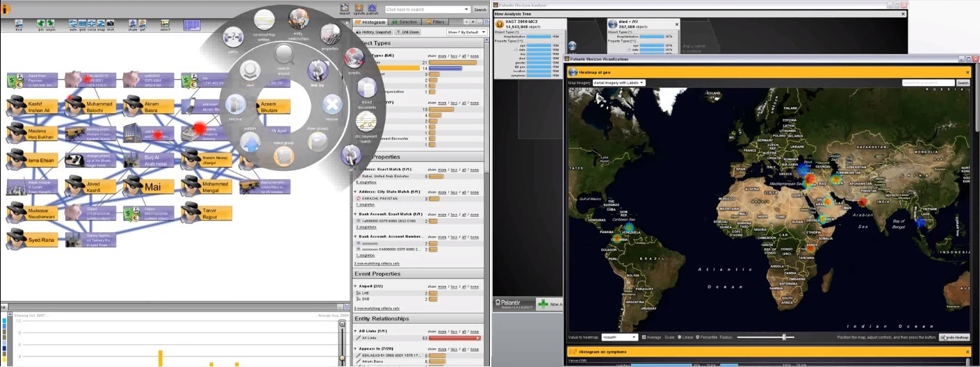
Task: Choose link by in radial menu
Action: (318, 70)
